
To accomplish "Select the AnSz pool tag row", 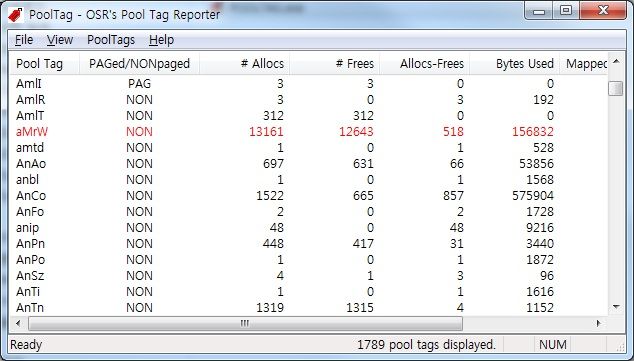I will tap(309, 276).
